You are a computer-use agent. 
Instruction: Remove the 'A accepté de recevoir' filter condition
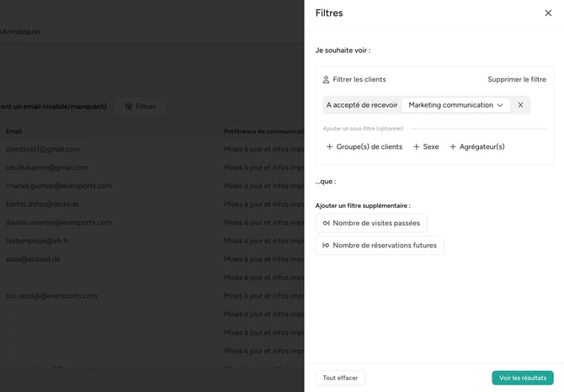coord(520,105)
